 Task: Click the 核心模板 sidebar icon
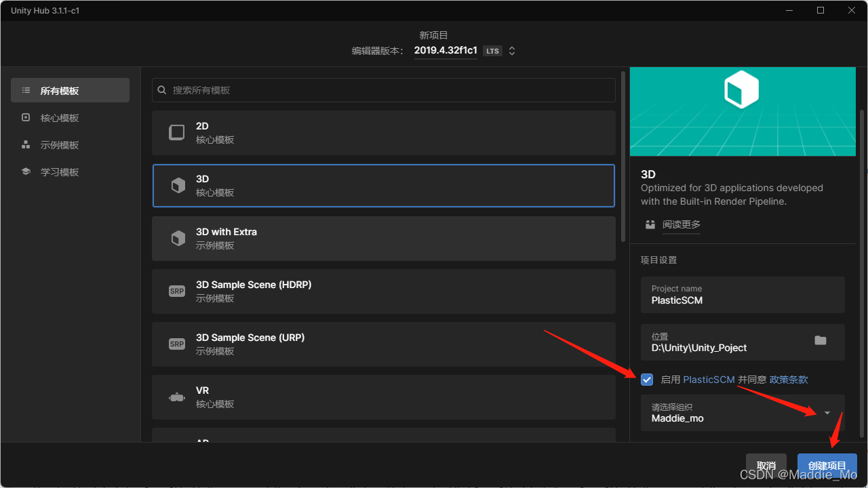point(26,117)
